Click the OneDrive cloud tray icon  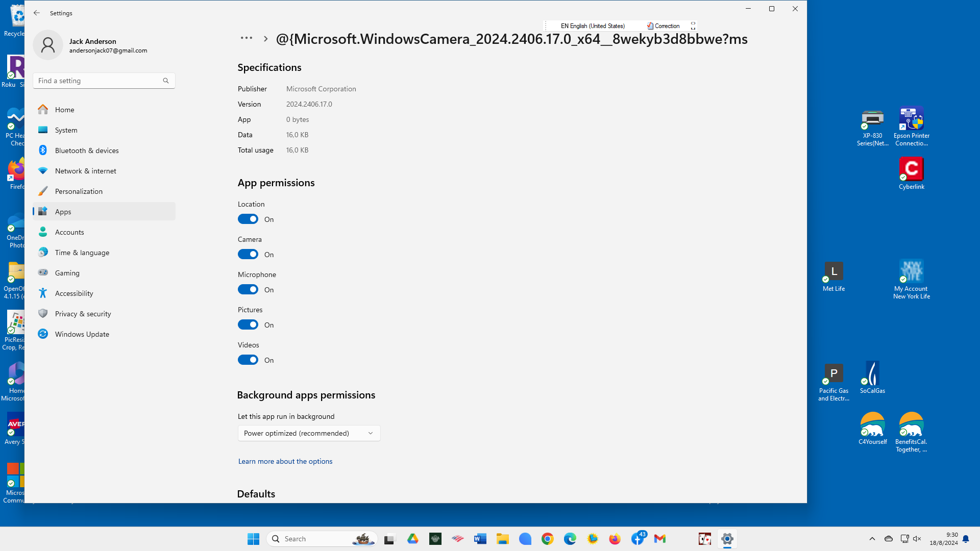889,539
